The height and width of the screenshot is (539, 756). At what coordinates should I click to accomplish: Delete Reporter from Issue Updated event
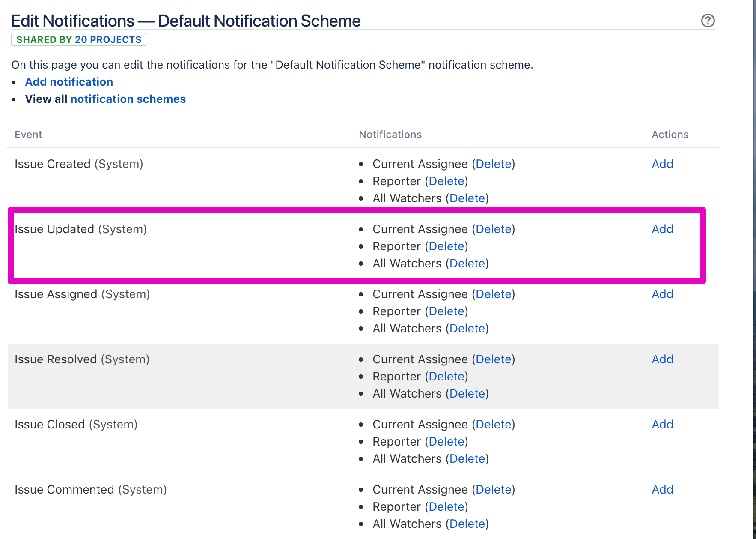pyautogui.click(x=446, y=246)
